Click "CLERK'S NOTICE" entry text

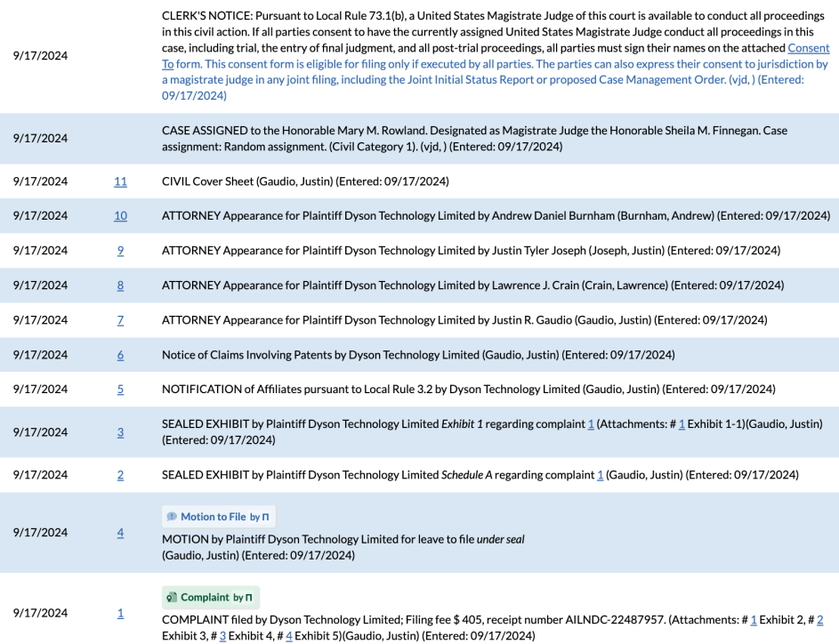(496, 56)
